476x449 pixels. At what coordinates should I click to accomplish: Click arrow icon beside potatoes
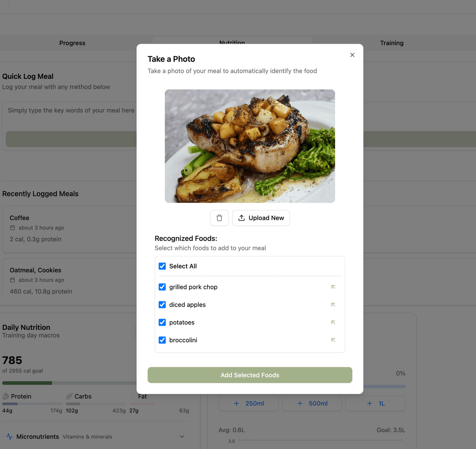333,323
